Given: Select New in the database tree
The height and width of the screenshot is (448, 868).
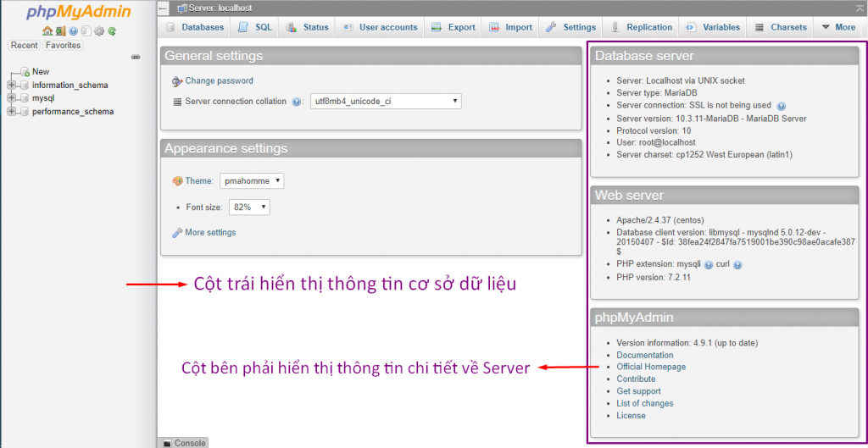Looking at the screenshot, I should (x=41, y=72).
